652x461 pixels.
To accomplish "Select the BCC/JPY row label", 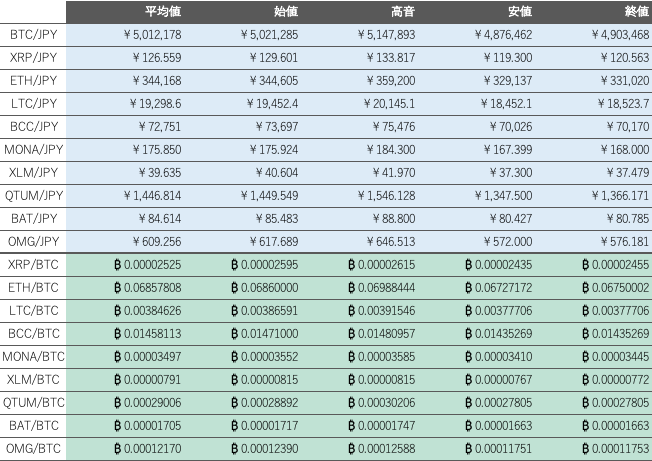I will point(34,126).
